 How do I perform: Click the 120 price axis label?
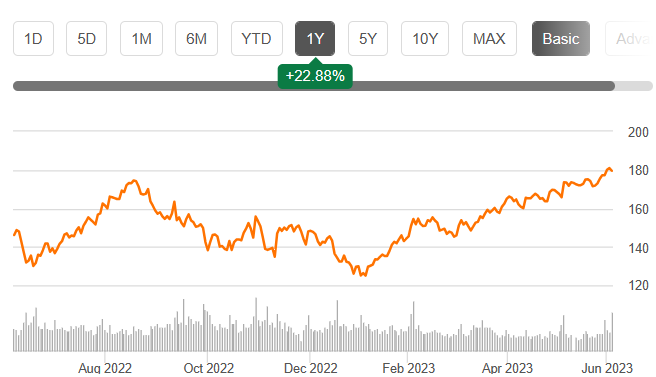coord(638,285)
